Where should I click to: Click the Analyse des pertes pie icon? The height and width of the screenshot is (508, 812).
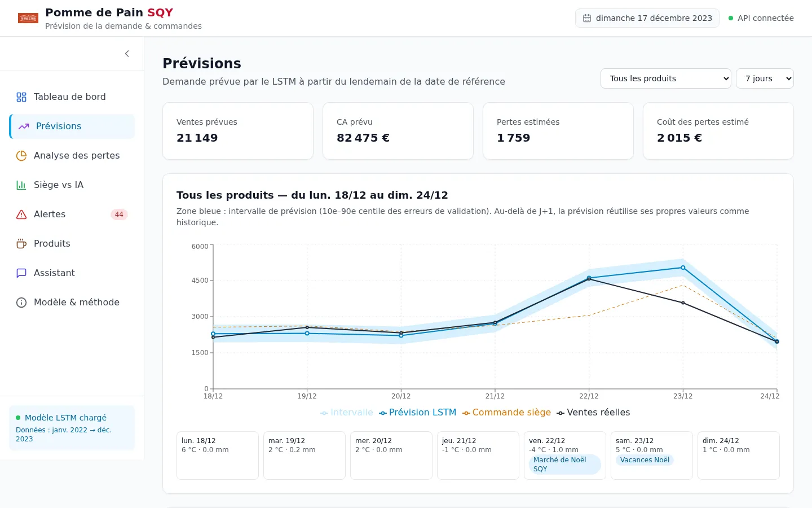click(x=21, y=156)
